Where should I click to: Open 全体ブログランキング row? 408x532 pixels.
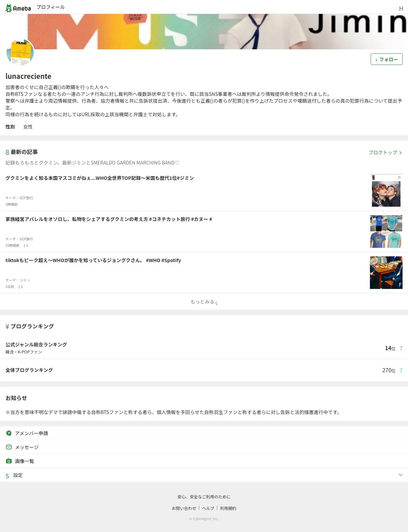pos(204,370)
